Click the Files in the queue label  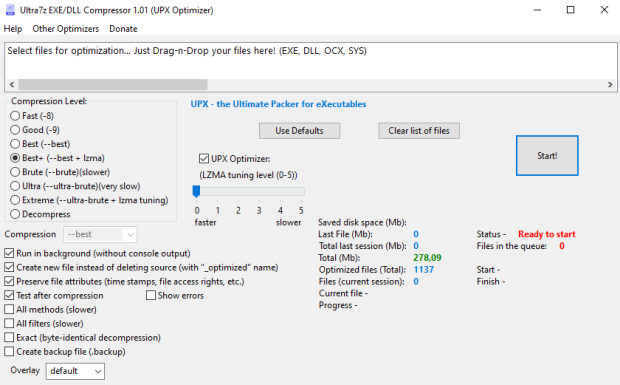pos(511,246)
